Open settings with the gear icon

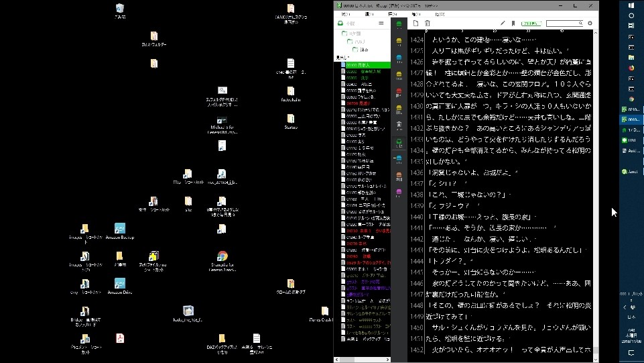(590, 23)
